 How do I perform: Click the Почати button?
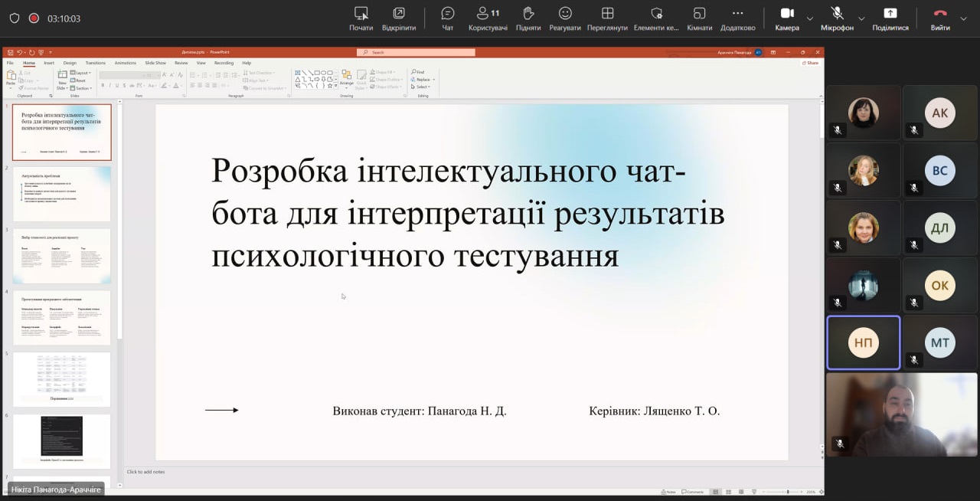361,18
